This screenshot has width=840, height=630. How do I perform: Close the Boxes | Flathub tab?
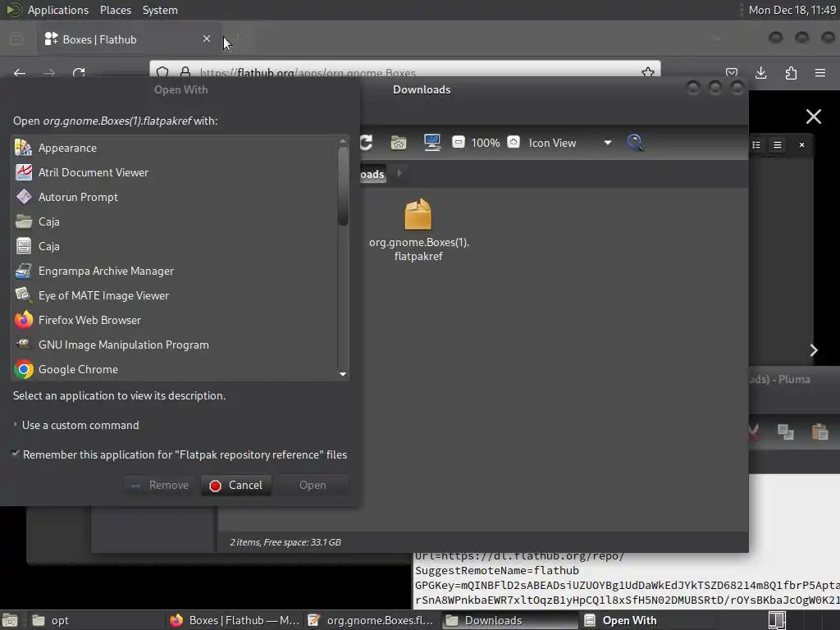207,39
